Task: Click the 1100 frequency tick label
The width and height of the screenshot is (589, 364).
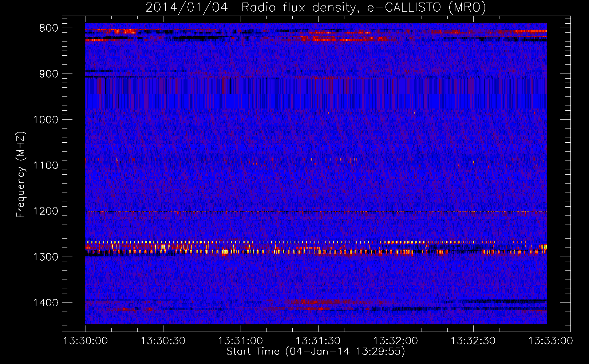Action: (46, 166)
